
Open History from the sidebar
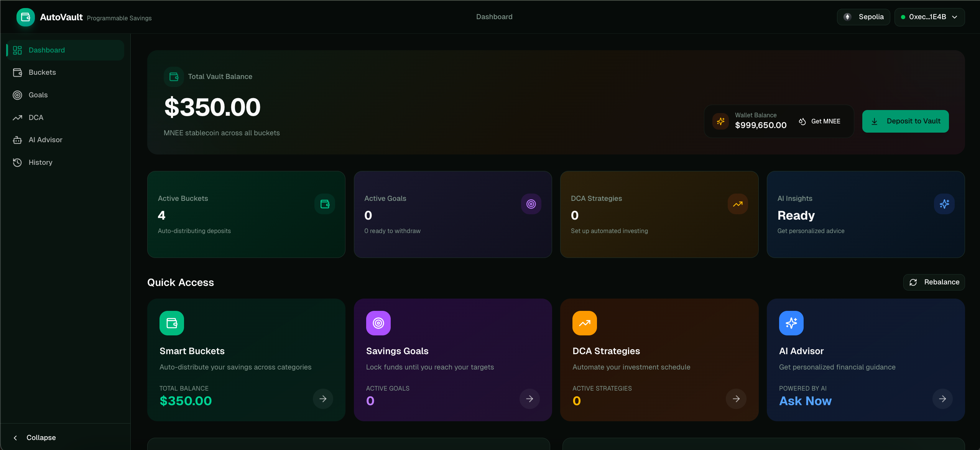click(40, 163)
